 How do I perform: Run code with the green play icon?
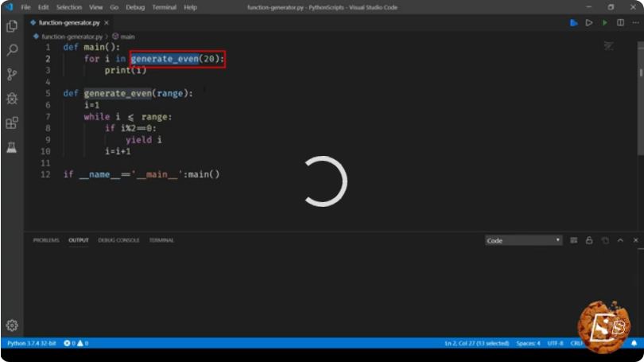coord(604,23)
